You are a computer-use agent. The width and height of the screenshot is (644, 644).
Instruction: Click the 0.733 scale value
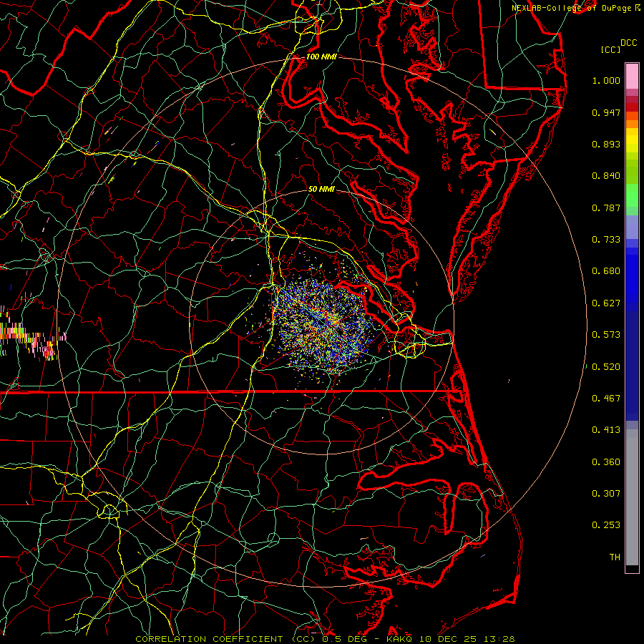tap(606, 240)
